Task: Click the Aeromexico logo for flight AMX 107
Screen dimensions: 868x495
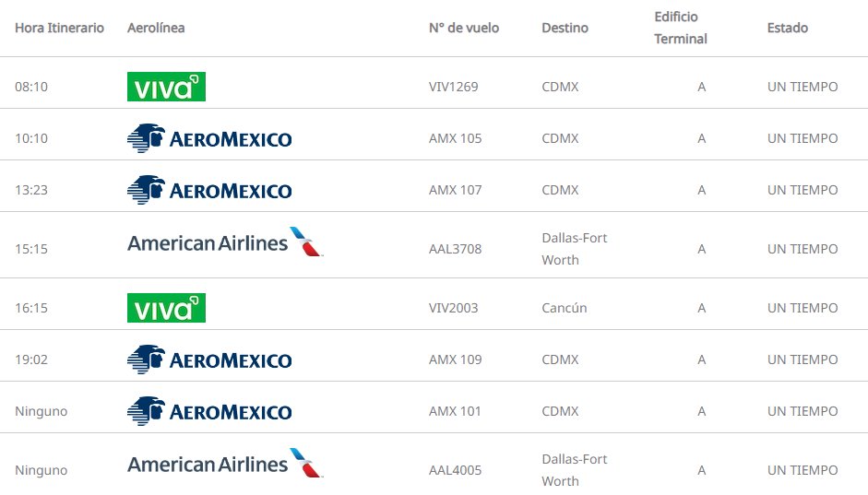Action: tap(209, 190)
